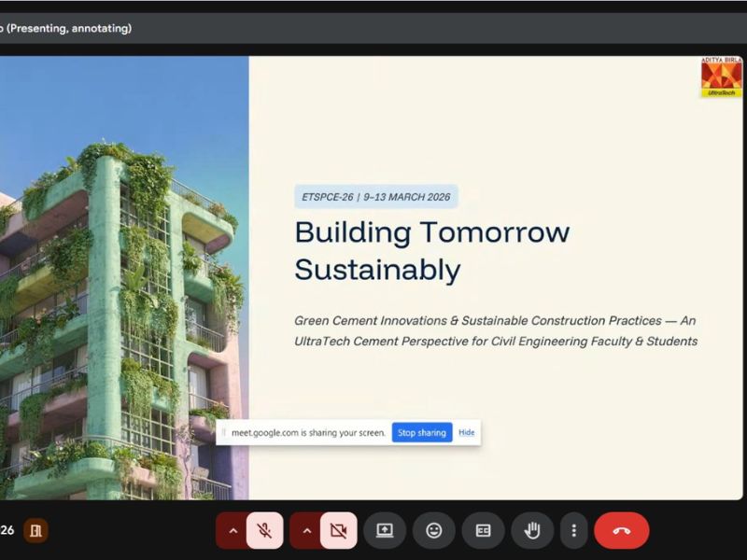
Task: Expand video settings chevron beside camera
Action: [x=305, y=531]
